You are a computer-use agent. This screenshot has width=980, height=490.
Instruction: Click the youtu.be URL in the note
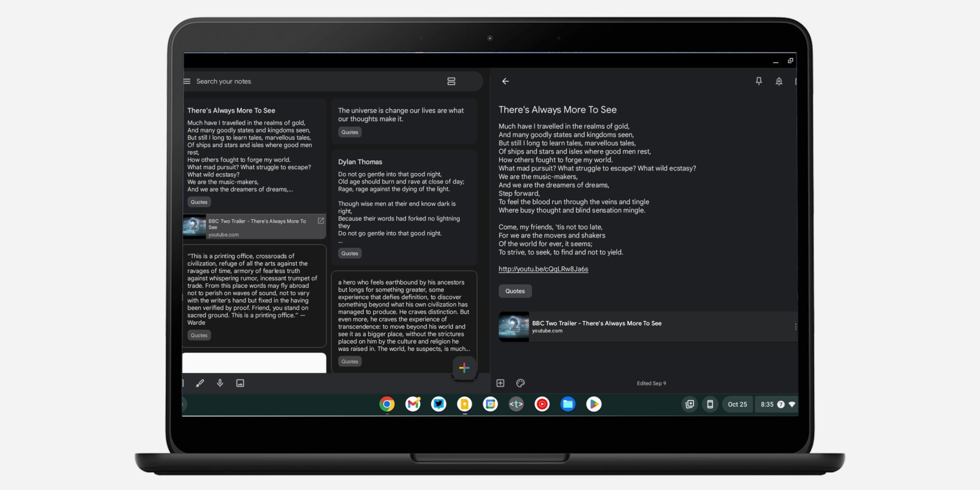click(543, 269)
